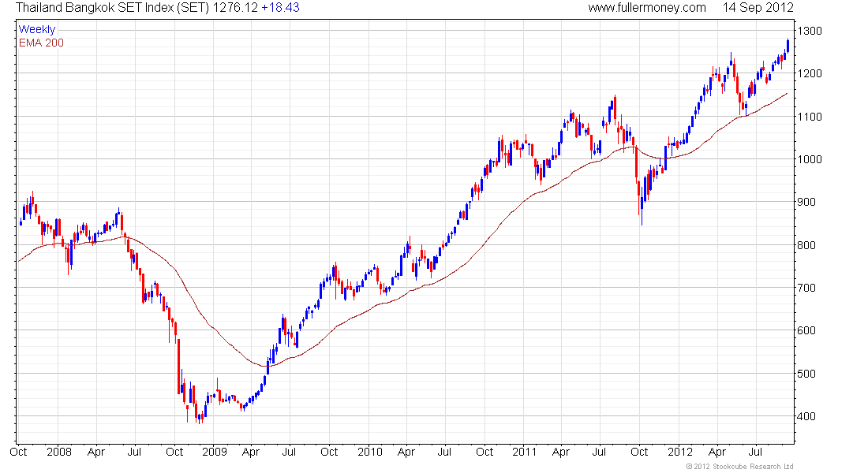Image resolution: width=868 pixels, height=473 pixels.
Task: Click the index value 1276.12
Action: (x=235, y=8)
